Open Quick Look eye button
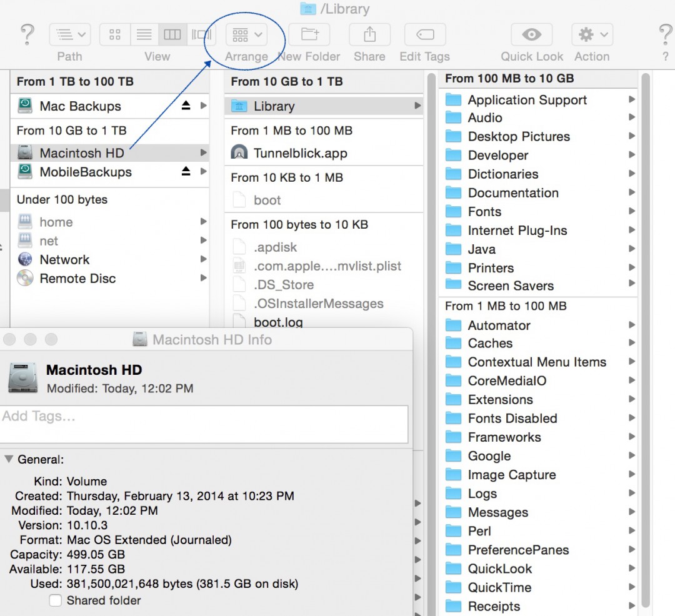 [532, 34]
